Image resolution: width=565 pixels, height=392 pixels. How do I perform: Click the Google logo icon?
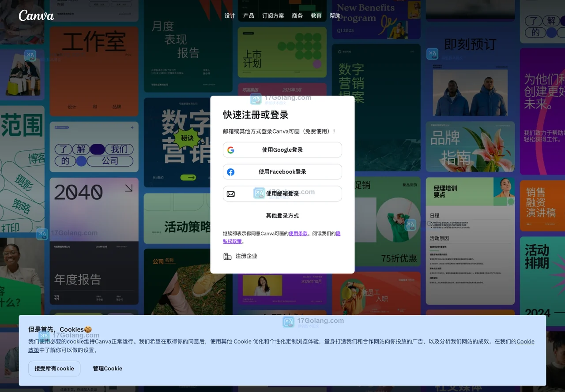(x=230, y=150)
